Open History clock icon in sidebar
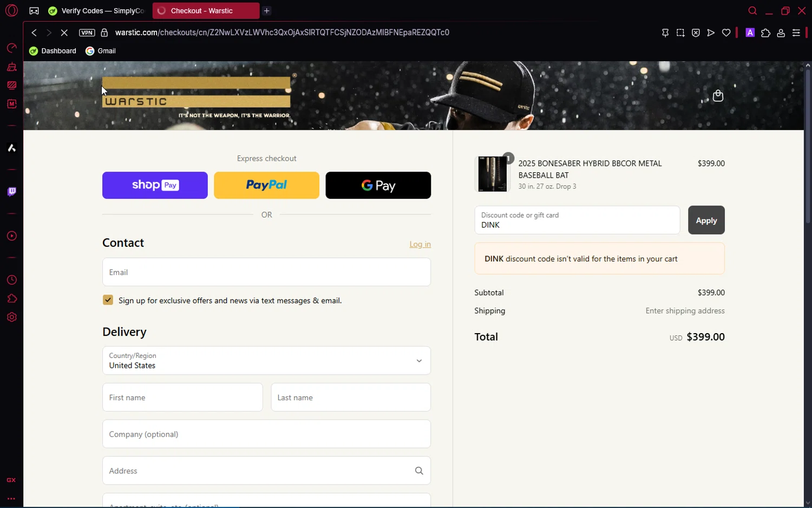The width and height of the screenshot is (812, 508). (x=11, y=280)
